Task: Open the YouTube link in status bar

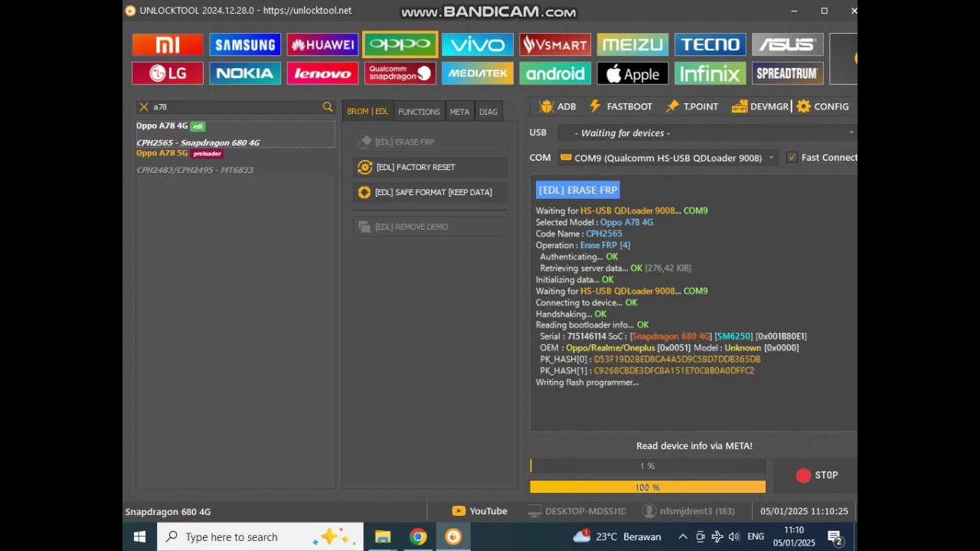Action: 480,511
